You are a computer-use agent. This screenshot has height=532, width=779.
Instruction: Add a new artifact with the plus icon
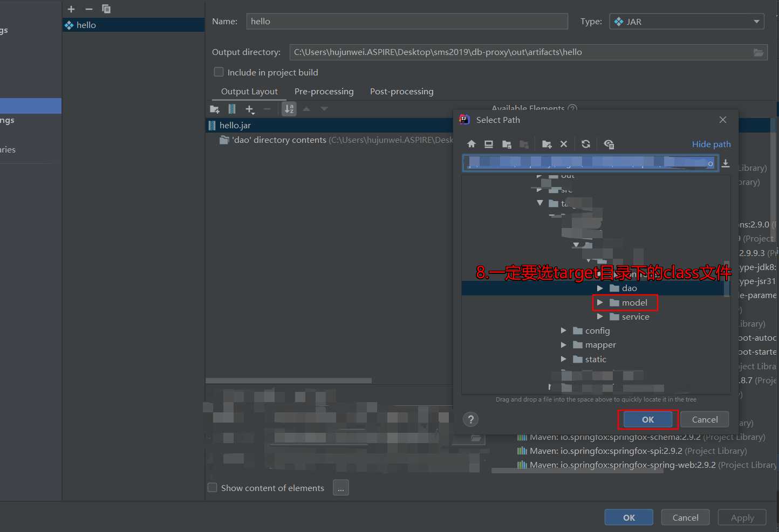coord(71,9)
